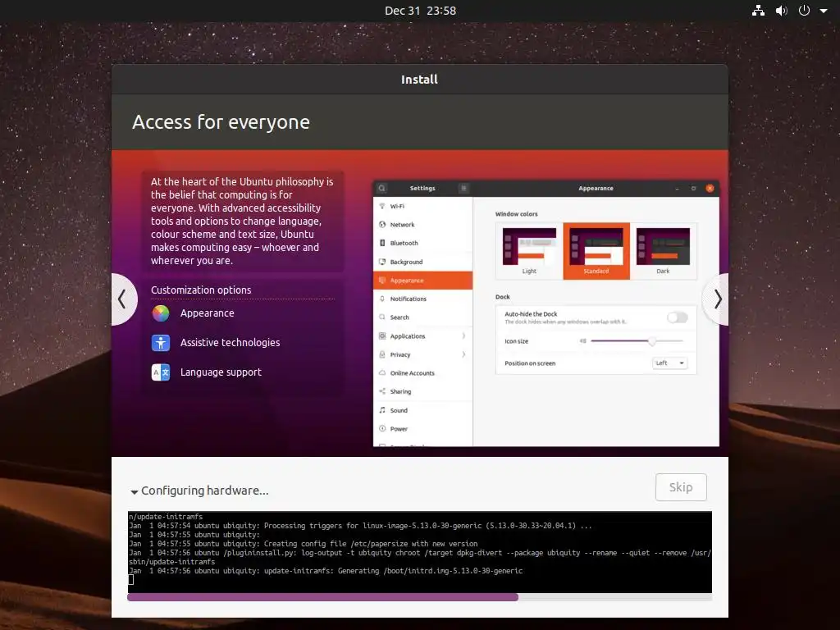Select the Language support option text

221,372
